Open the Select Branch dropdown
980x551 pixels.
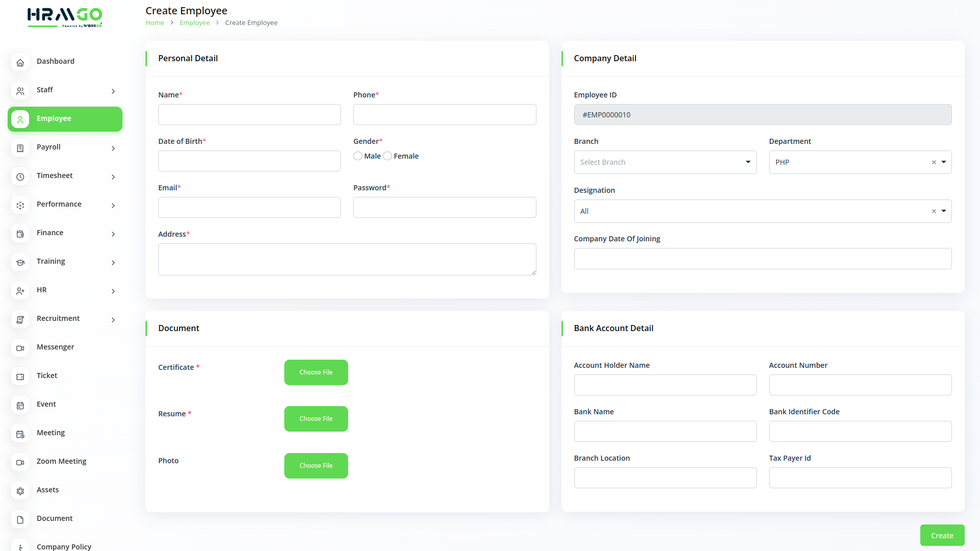665,162
